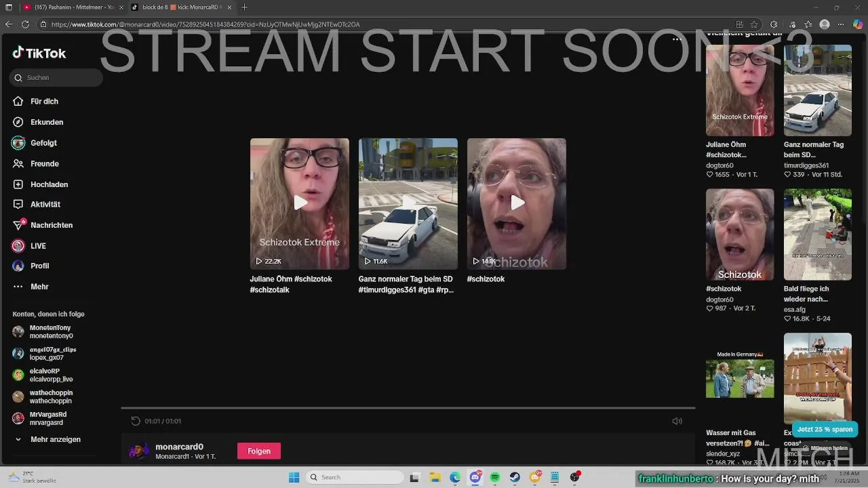Open Microsoft Edge from taskbar
Viewport: 868px width, 488px height.
point(455,477)
